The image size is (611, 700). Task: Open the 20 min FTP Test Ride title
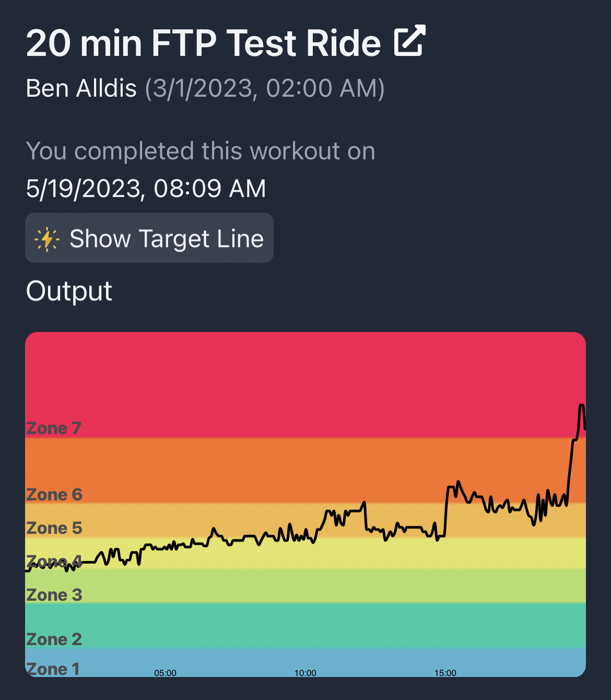tap(204, 43)
